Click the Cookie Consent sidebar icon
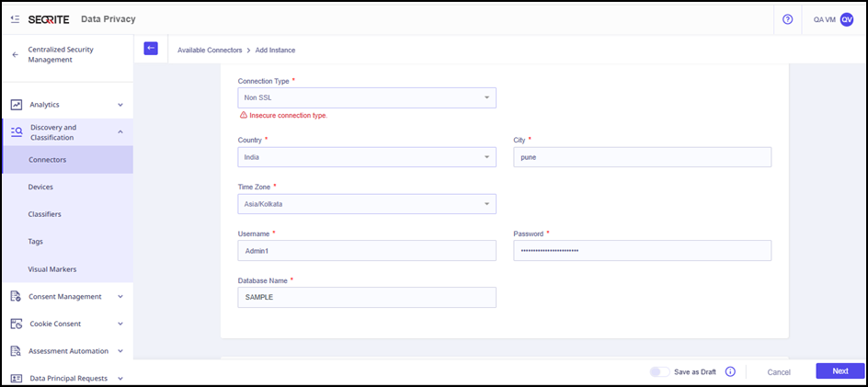This screenshot has height=387, width=868. point(16,324)
